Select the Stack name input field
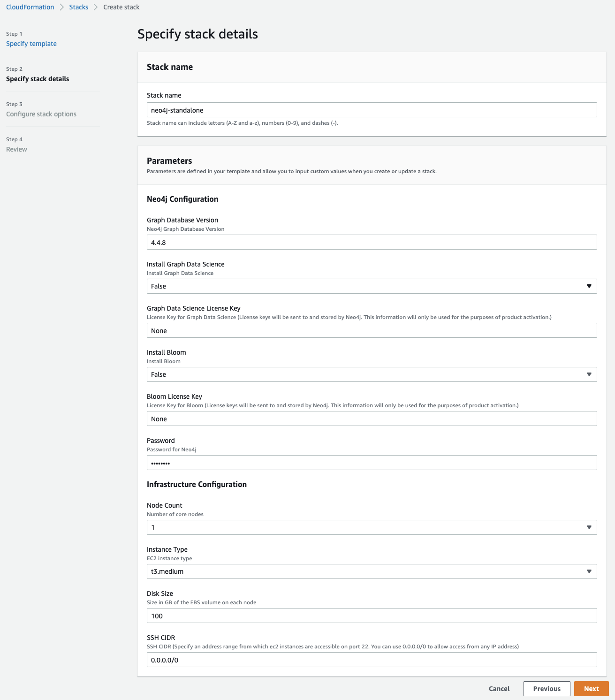Viewport: 615px width, 700px height. click(x=372, y=110)
